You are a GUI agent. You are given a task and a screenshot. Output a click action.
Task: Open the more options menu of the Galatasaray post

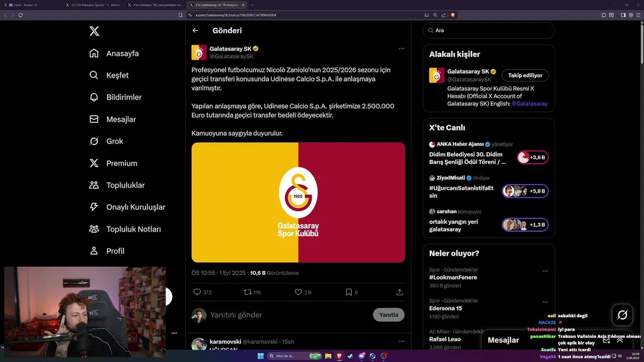click(401, 49)
